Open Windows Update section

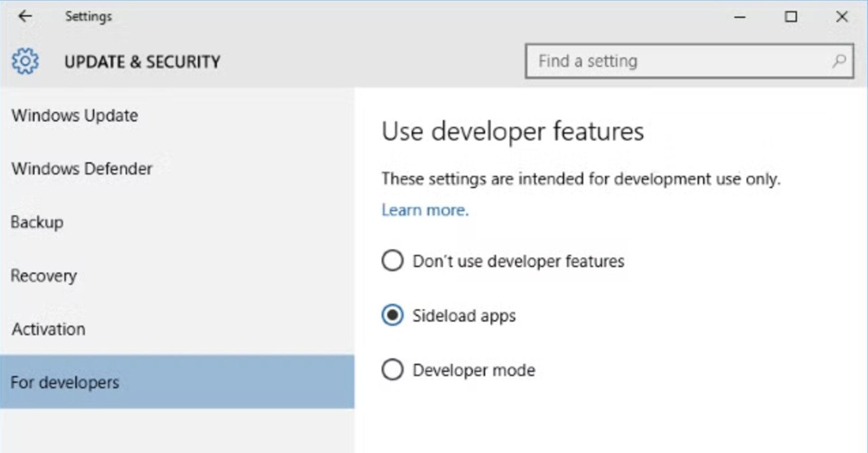177,115
